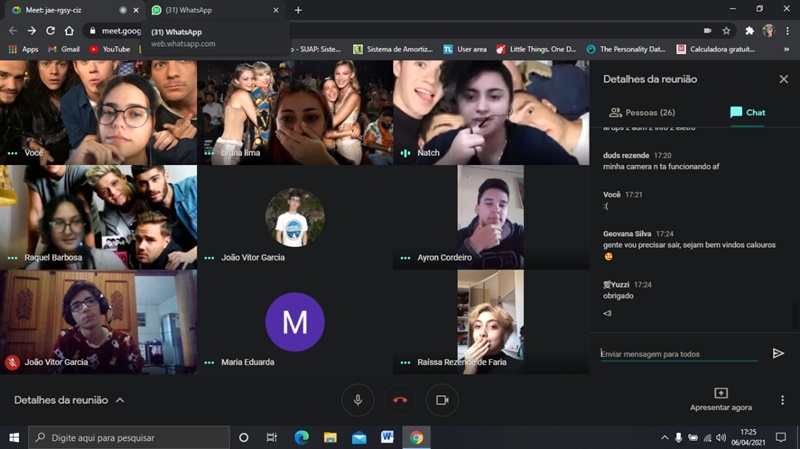Screen dimensions: 800x449
Task: Send the chat message arrow icon
Action: [778, 353]
